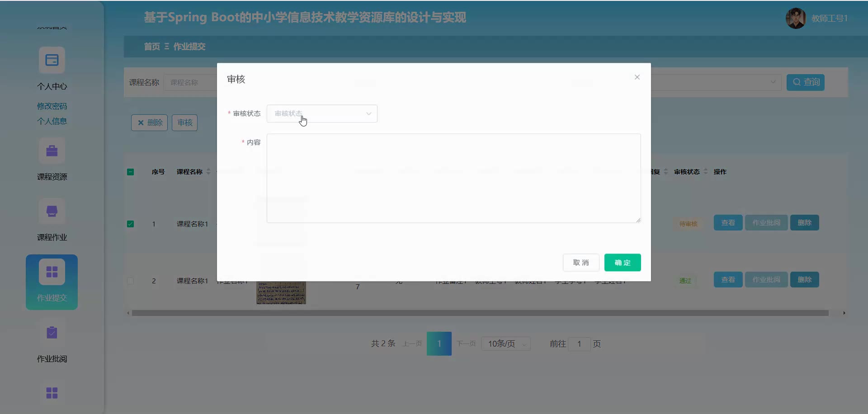Close the 审核 dialog with X
Screen dimensions: 868x414
[637, 77]
